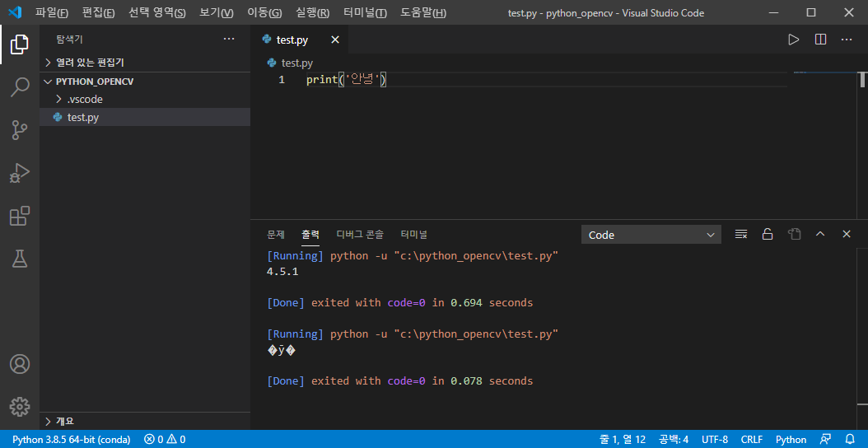Viewport: 868px width, 448px height.
Task: Open the notifications bell
Action: [x=850, y=440]
